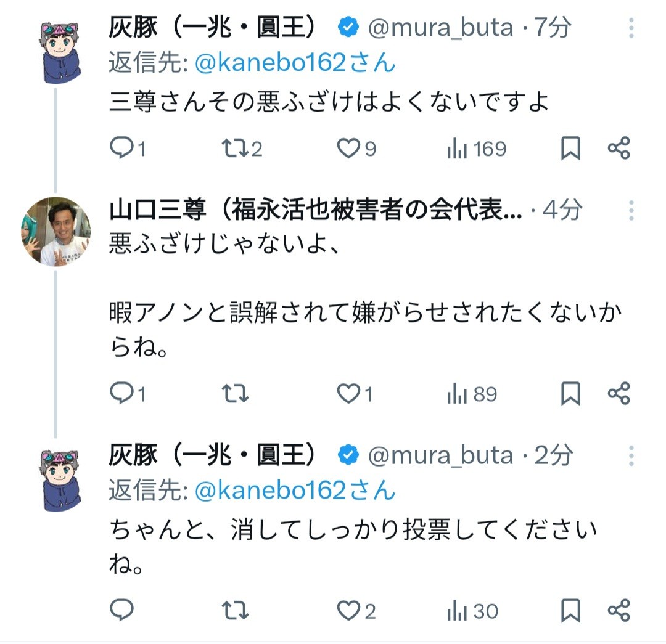Image resolution: width=666 pixels, height=644 pixels.
Task: Share the first tweet in thread
Action: pyautogui.click(x=619, y=149)
